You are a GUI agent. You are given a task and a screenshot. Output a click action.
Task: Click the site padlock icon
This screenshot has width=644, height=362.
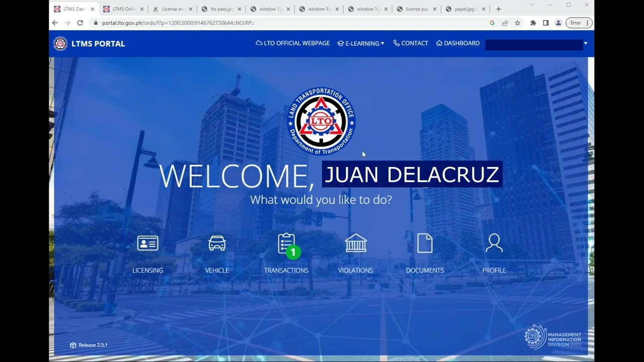tap(96, 23)
